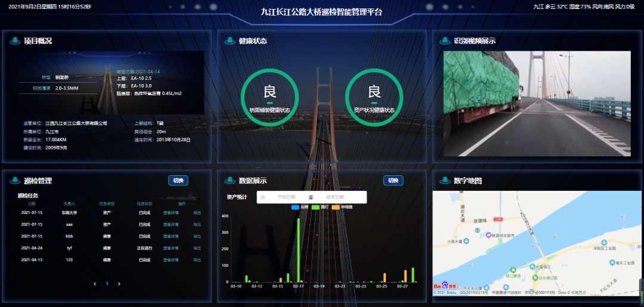Image resolution: width=644 pixels, height=307 pixels.
Task: Toggle the 路灯 series in the chart legend
Action: click(x=320, y=207)
